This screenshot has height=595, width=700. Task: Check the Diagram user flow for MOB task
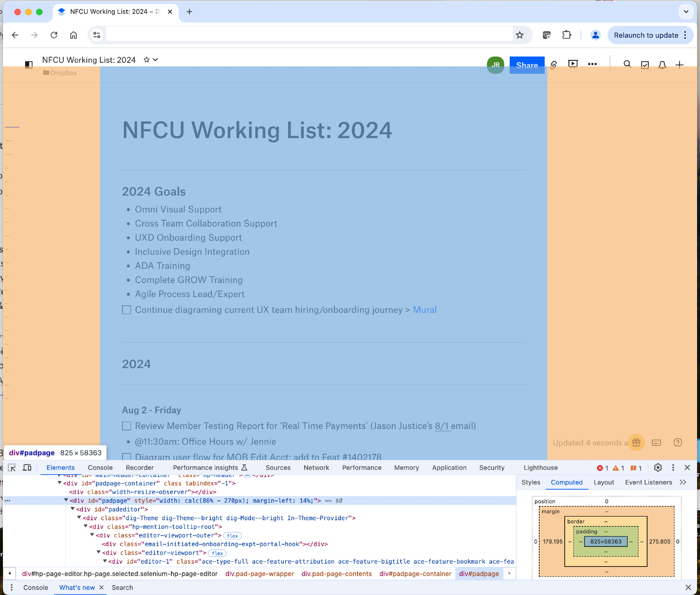[127, 457]
